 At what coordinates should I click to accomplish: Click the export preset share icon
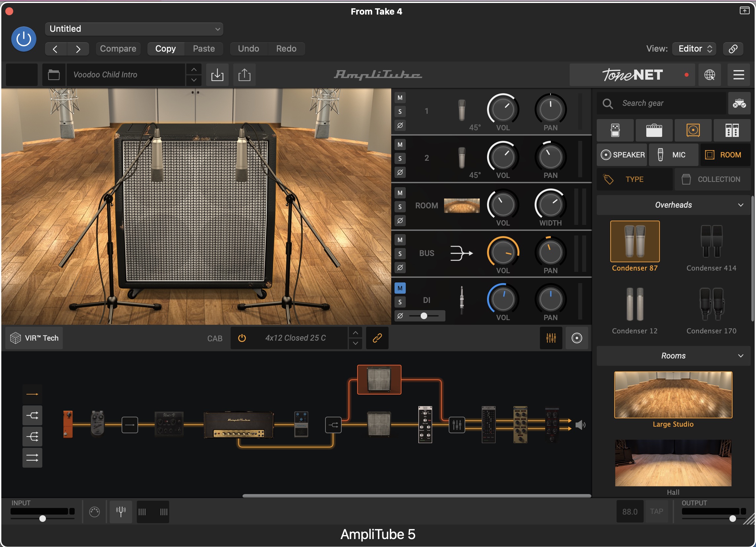[x=244, y=75]
